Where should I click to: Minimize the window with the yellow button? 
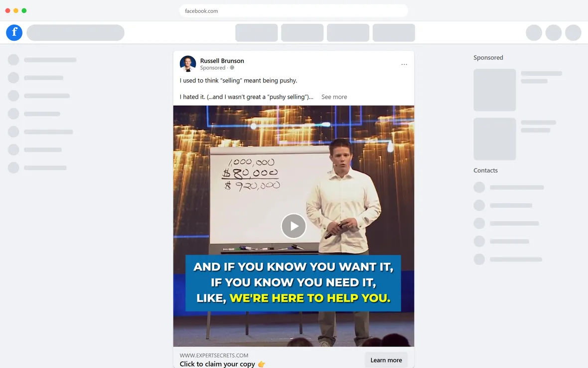point(16,10)
